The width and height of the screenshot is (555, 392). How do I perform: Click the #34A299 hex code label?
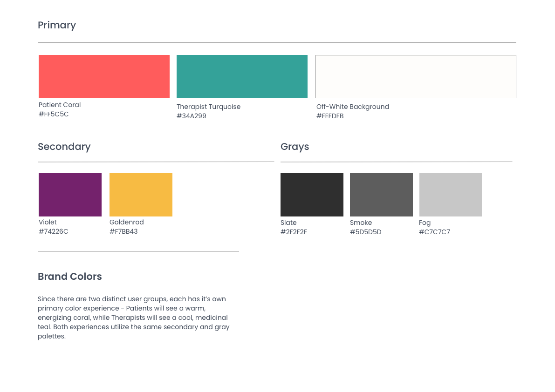tap(191, 116)
